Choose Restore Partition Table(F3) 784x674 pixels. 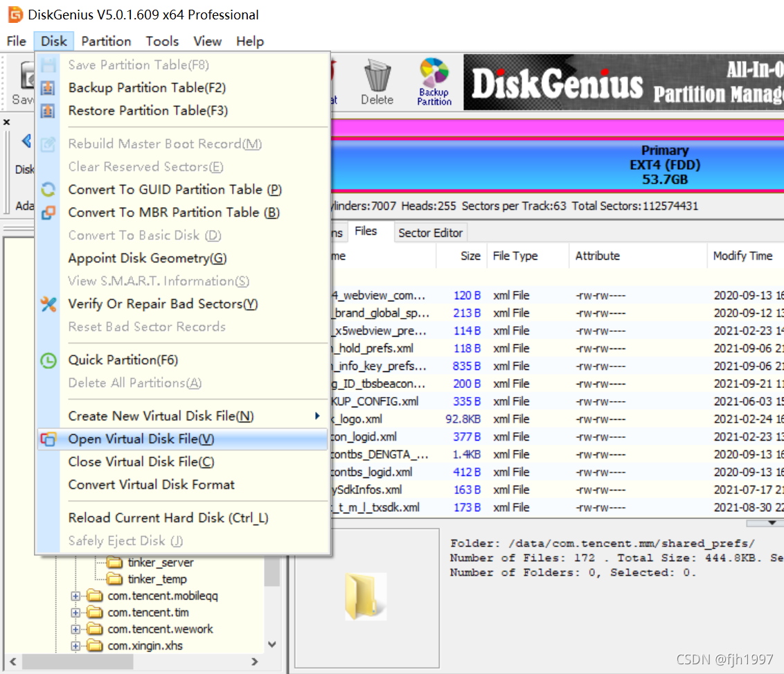point(183,111)
